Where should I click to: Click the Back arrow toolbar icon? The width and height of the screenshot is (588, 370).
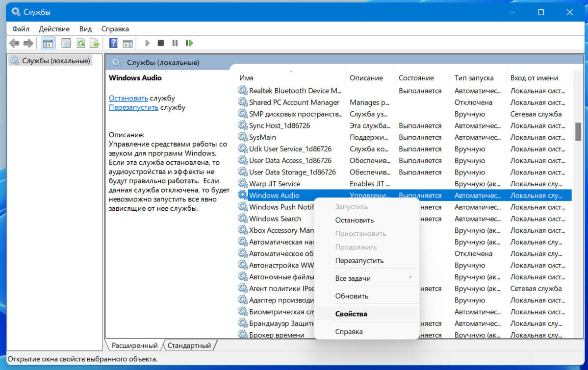click(x=15, y=43)
